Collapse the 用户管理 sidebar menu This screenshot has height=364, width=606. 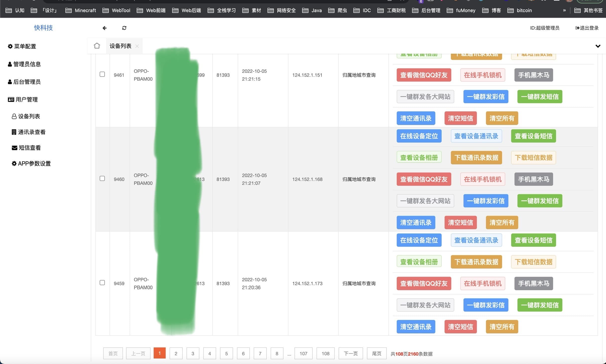coord(23,99)
